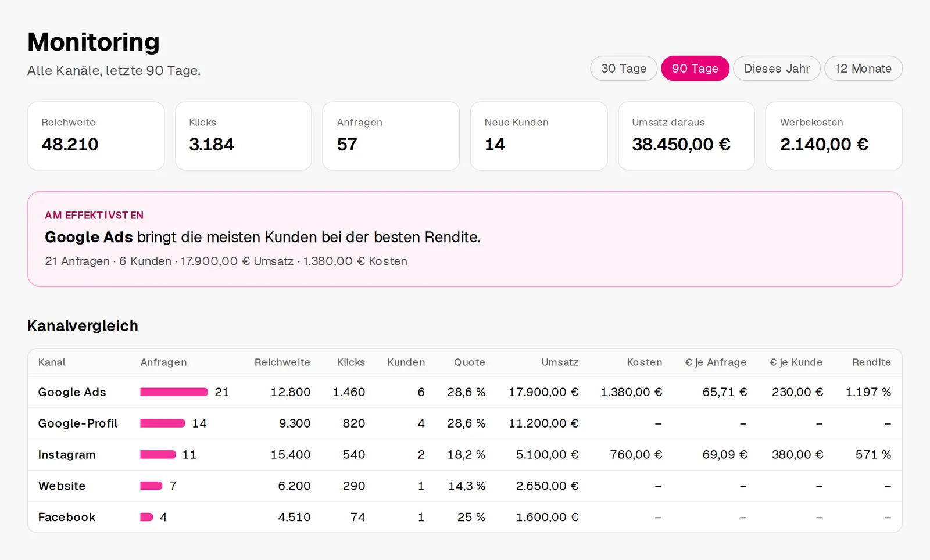The image size is (930, 560).
Task: Select the Website channel name
Action: pos(62,486)
